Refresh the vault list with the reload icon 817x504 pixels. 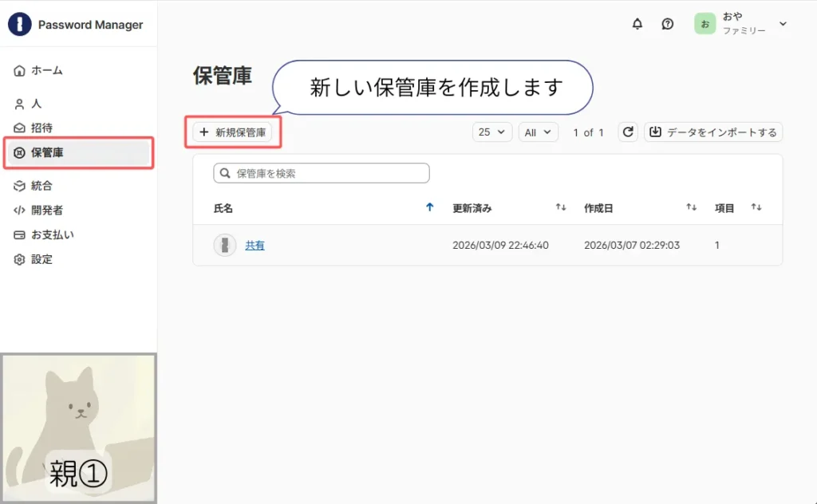[x=627, y=132]
